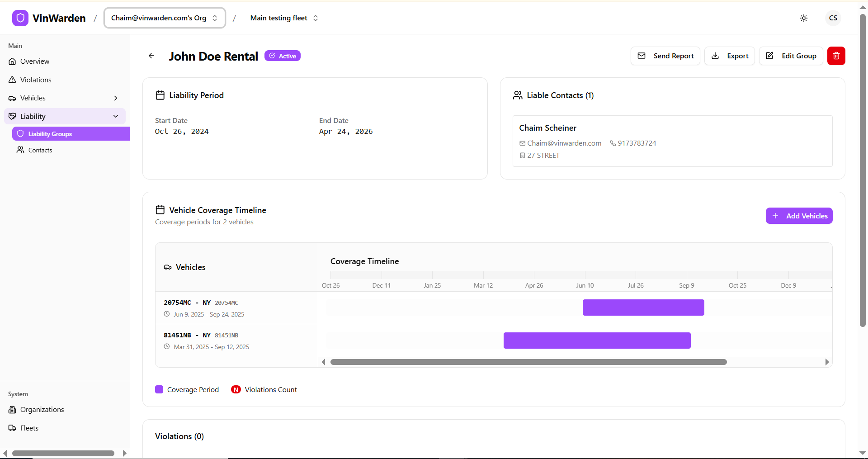Open the organization switcher dropdown
The image size is (868, 459).
pyautogui.click(x=165, y=18)
